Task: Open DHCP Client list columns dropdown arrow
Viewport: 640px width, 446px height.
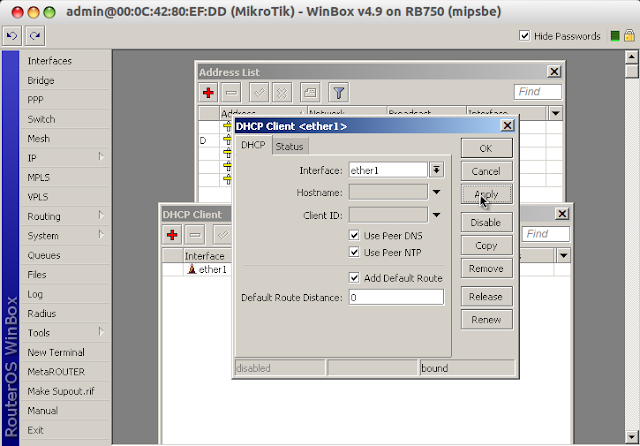Action: pos(564,256)
